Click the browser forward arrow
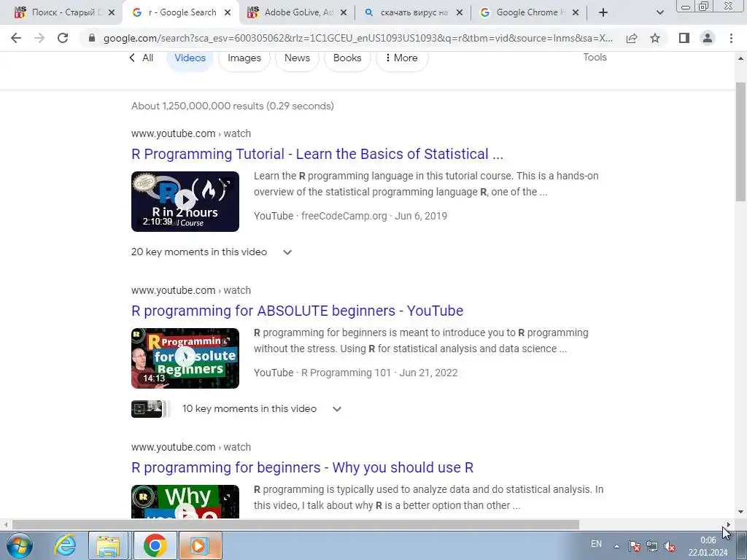This screenshot has height=560, width=747. [39, 38]
